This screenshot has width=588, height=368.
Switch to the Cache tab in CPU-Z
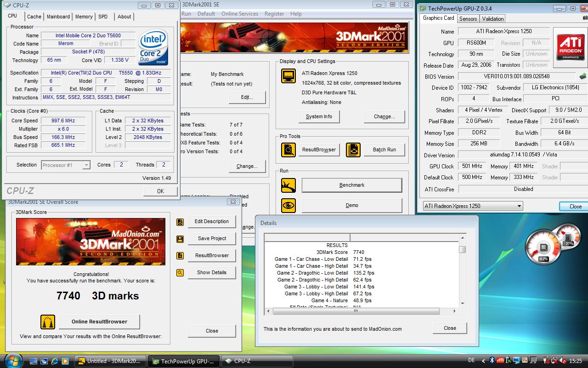34,17
